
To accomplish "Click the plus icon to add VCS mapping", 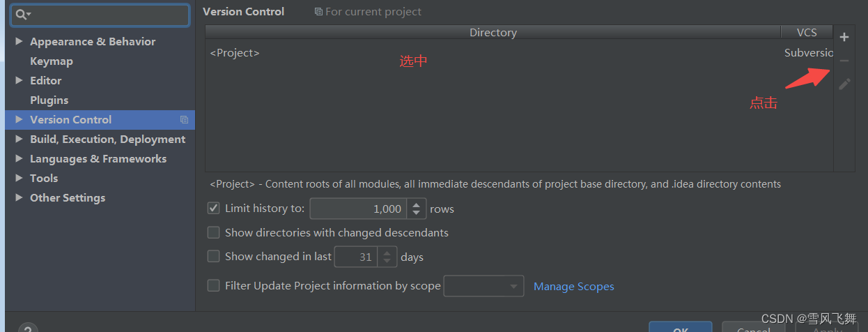I will click(844, 37).
